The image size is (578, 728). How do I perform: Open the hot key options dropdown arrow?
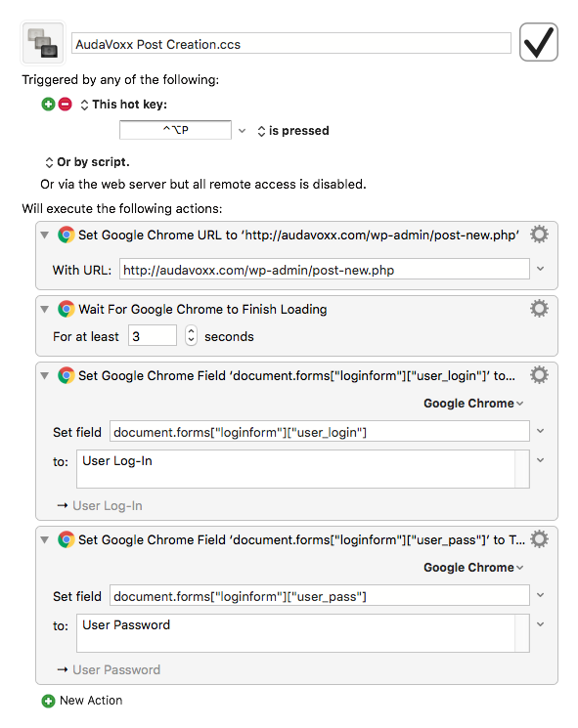tap(242, 131)
